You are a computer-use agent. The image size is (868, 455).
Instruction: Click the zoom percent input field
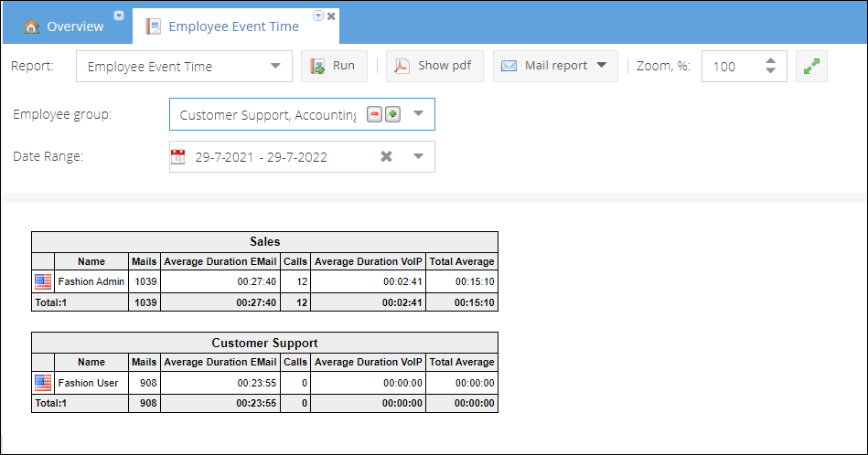[x=733, y=67]
